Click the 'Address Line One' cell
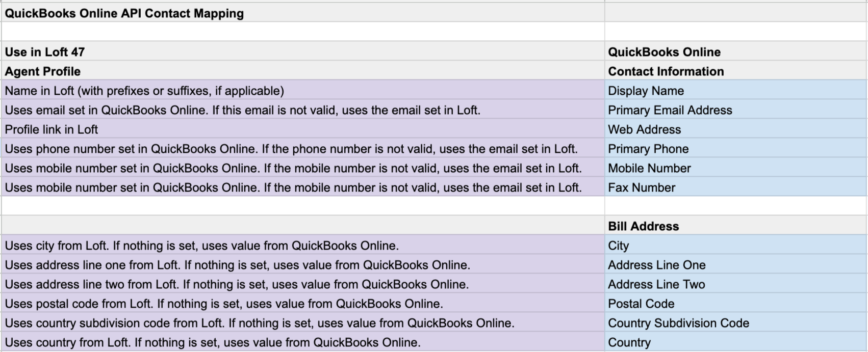Screen dimensions: 868x352 click(736, 264)
